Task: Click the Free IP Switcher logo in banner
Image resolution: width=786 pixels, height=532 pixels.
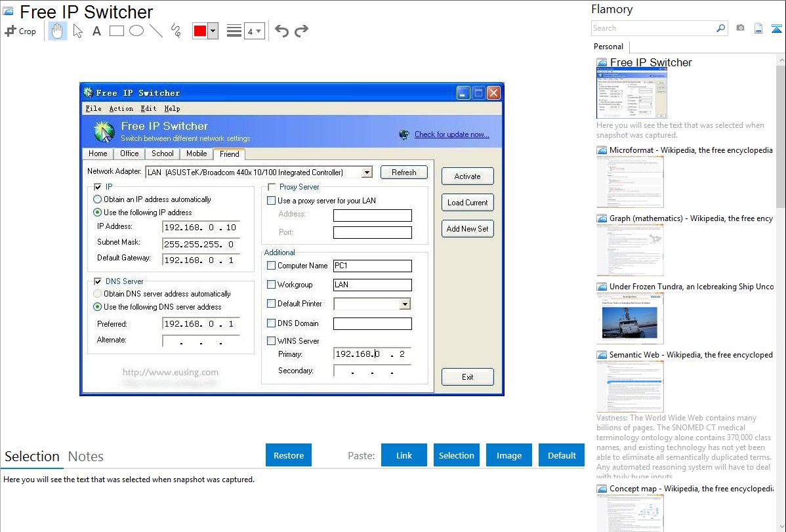Action: [x=104, y=132]
